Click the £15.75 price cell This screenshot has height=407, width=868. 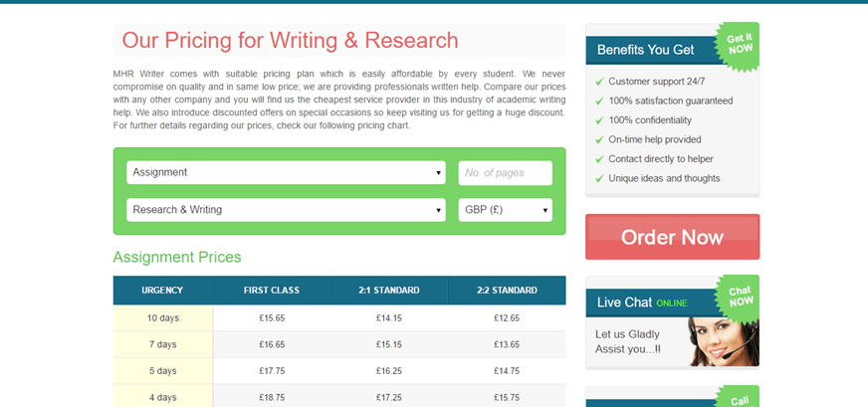point(507,398)
